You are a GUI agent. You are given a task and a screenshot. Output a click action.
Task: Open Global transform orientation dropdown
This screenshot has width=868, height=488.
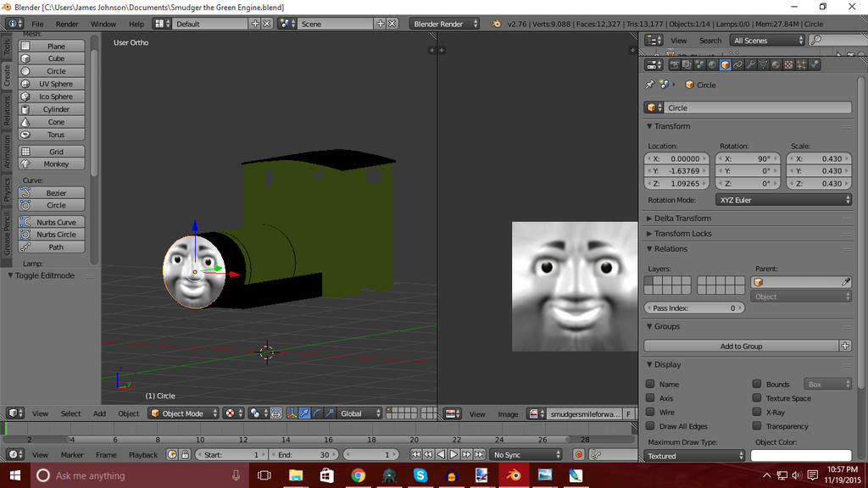point(359,413)
